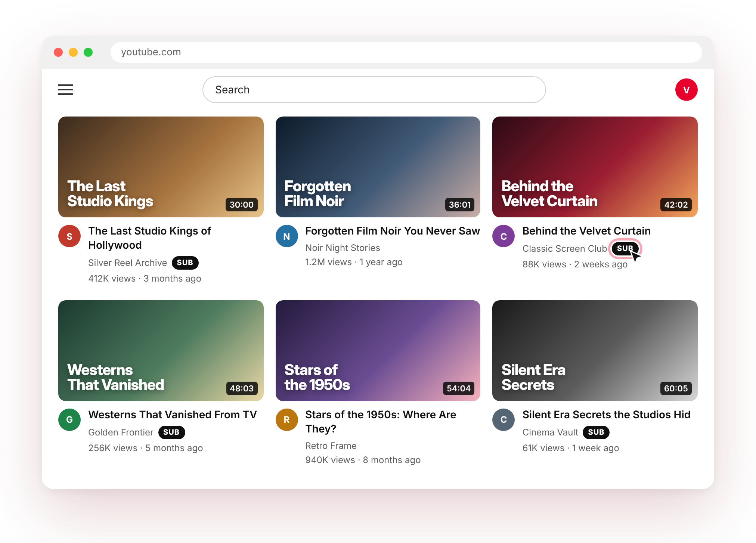Play Behind the Velvet Curtain thumbnail
The image size is (756, 543).
point(595,167)
